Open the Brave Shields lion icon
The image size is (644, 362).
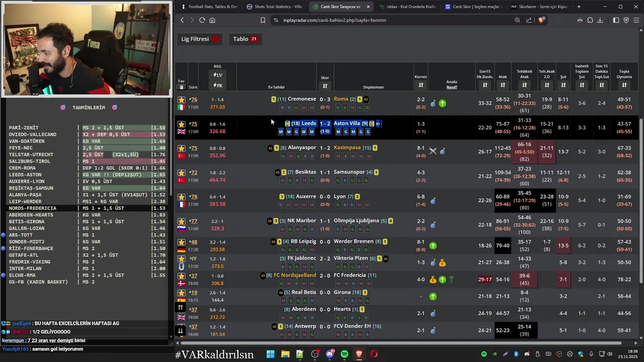541,20
